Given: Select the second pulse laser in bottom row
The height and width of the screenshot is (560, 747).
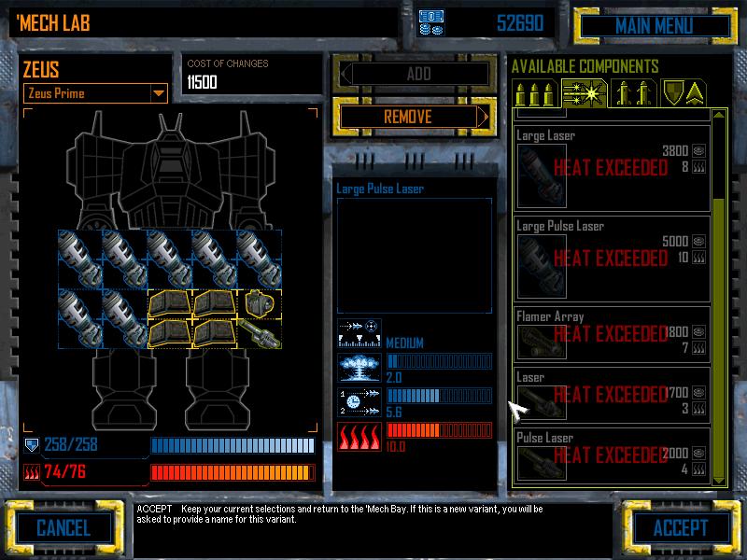Looking at the screenshot, I should click(125, 319).
